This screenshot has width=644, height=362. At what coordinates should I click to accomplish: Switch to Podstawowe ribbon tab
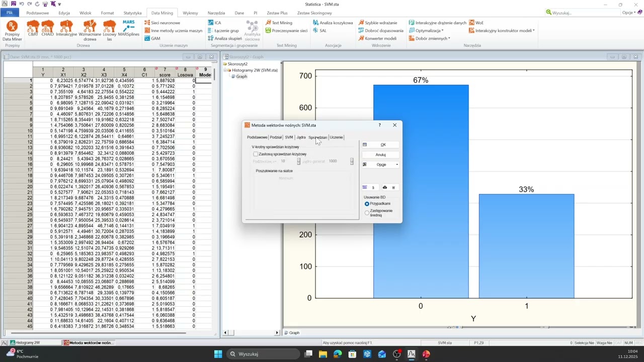pos(38,13)
